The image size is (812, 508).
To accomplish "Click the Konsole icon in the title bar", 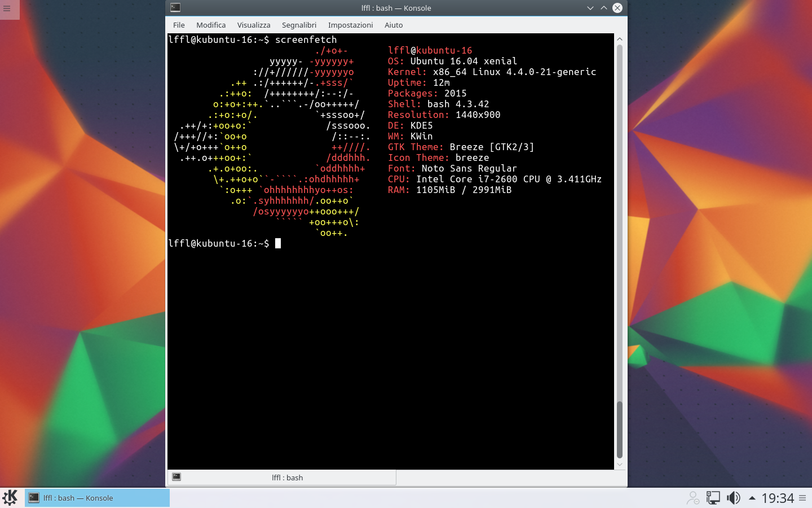I will coord(175,8).
